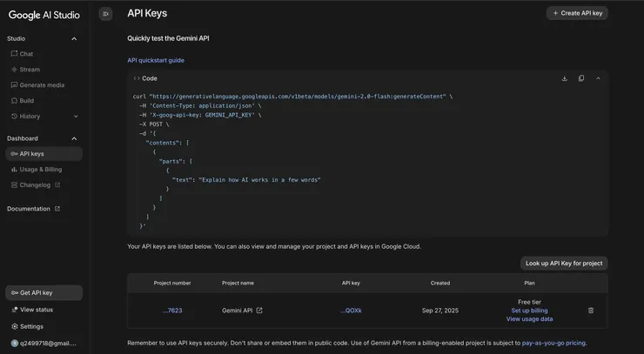
Task: Copy the curl code snippet
Action: (x=581, y=78)
